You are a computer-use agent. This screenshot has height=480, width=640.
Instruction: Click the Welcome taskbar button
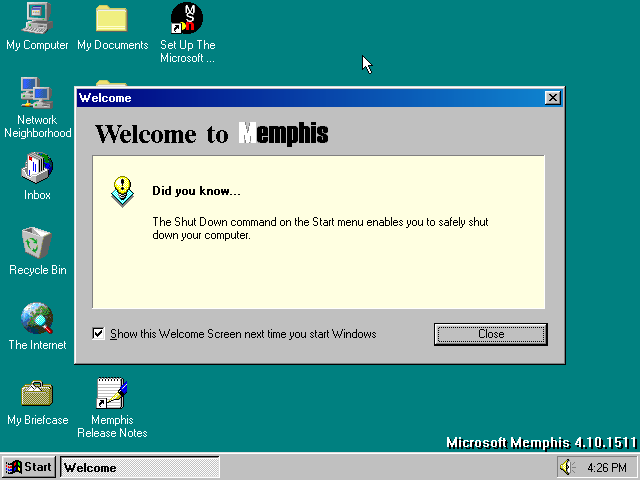(x=140, y=467)
